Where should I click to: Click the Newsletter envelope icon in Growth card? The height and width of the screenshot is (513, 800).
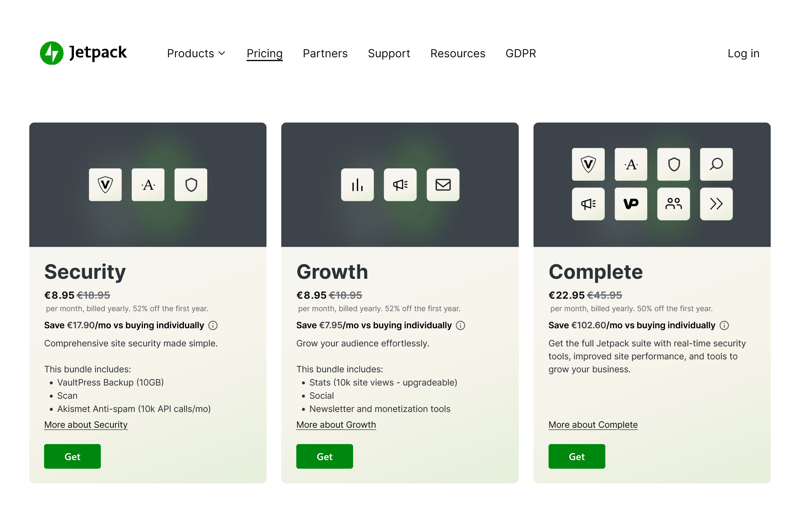click(x=443, y=185)
